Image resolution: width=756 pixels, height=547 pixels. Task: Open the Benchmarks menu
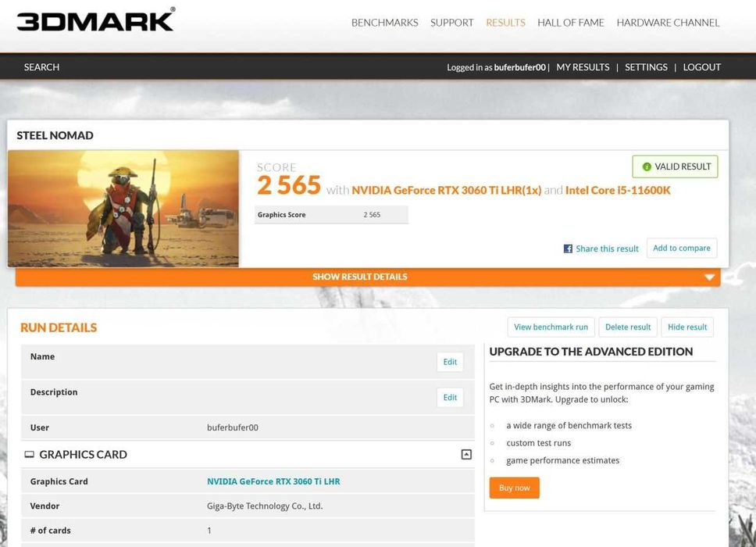385,23
